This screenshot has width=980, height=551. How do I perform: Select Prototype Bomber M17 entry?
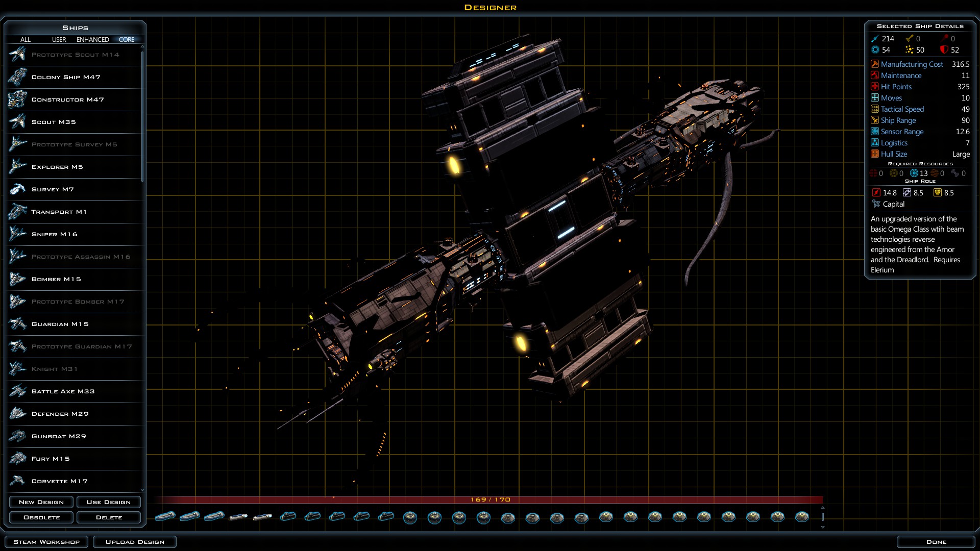tap(75, 302)
